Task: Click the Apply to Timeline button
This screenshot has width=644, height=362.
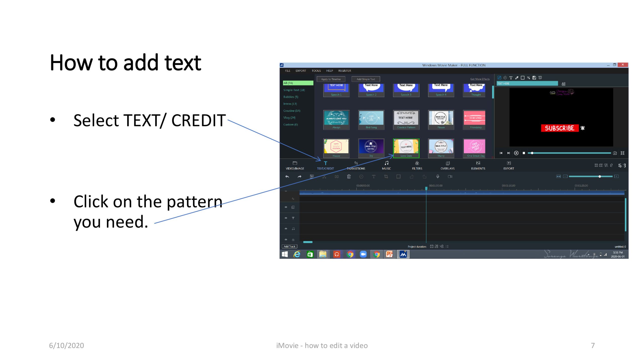Action: point(331,79)
